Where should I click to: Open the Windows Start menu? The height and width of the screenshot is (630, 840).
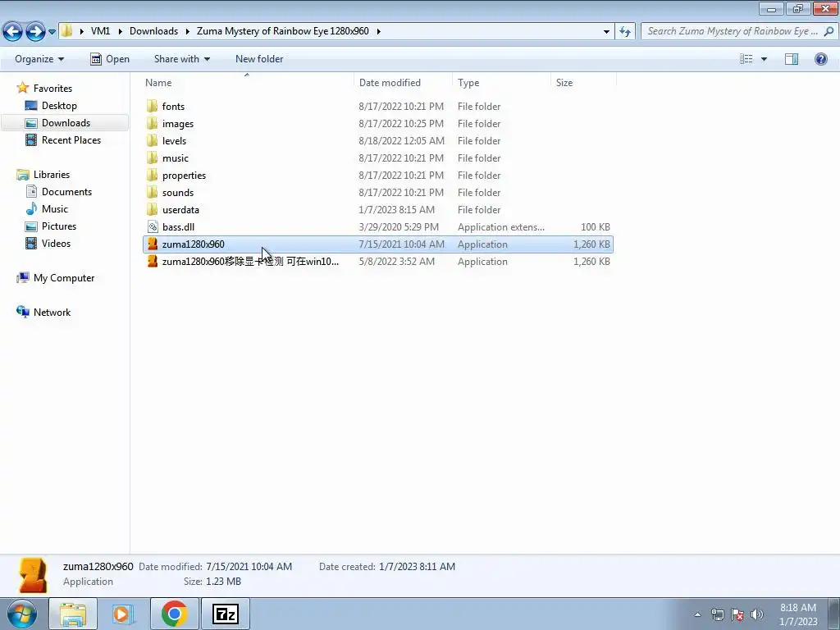[x=22, y=614]
